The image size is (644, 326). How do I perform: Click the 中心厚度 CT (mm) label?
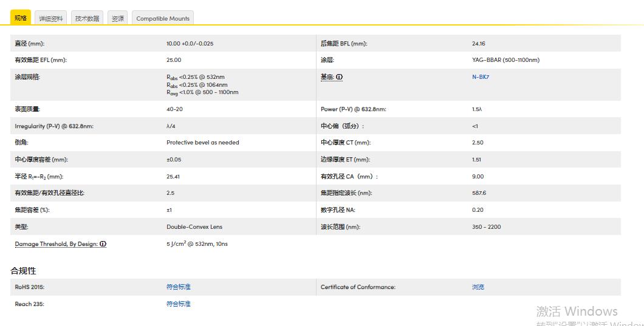click(x=346, y=143)
